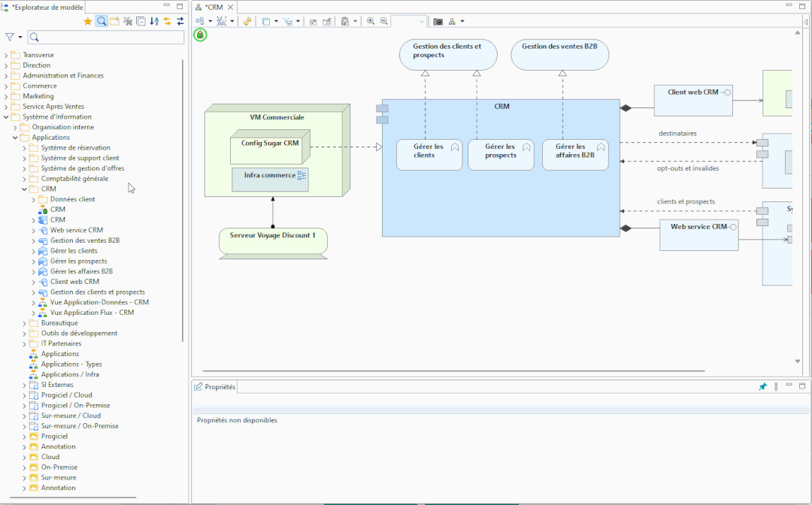Click the arrange all icon in diagram toolbar

pos(200,21)
